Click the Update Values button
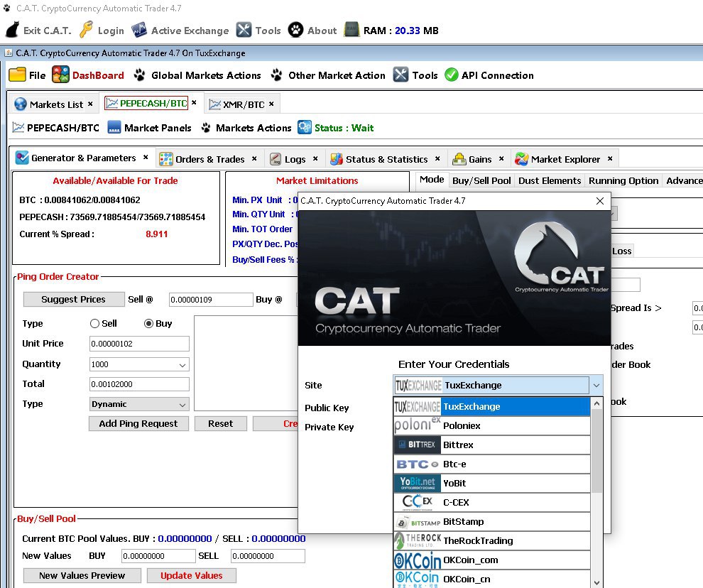703x588 pixels. tap(192, 575)
